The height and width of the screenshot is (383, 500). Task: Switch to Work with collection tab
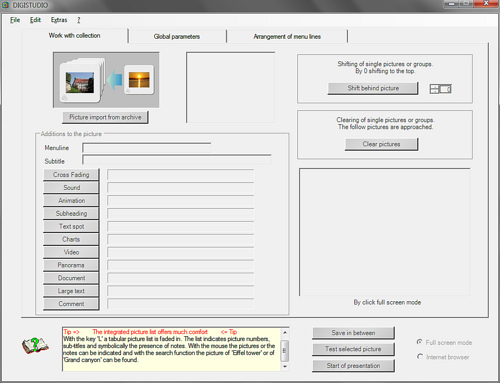74,36
